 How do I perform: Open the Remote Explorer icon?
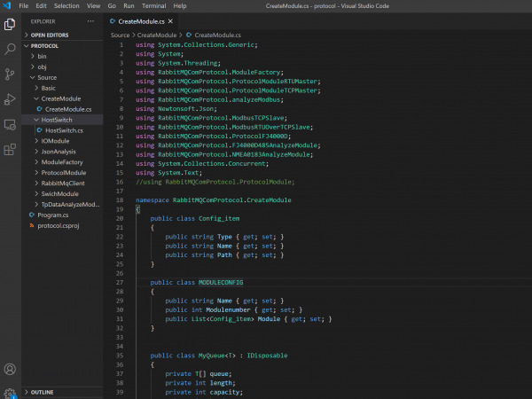(x=10, y=125)
